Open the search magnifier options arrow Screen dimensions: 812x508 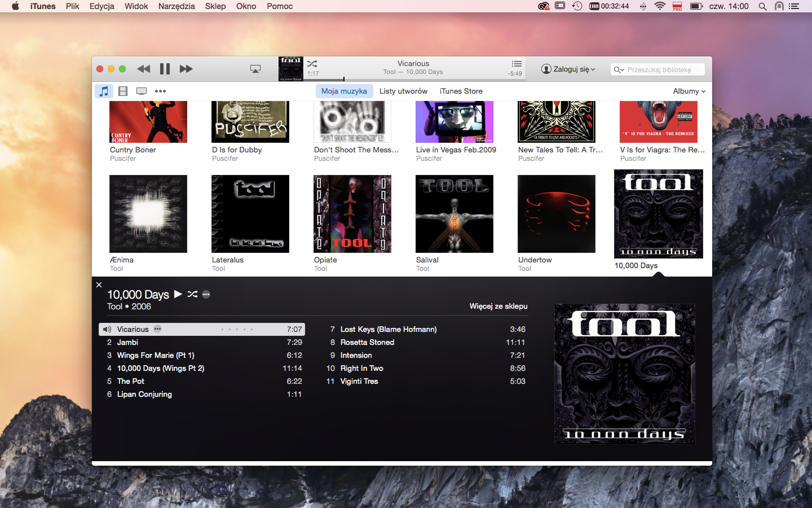619,69
